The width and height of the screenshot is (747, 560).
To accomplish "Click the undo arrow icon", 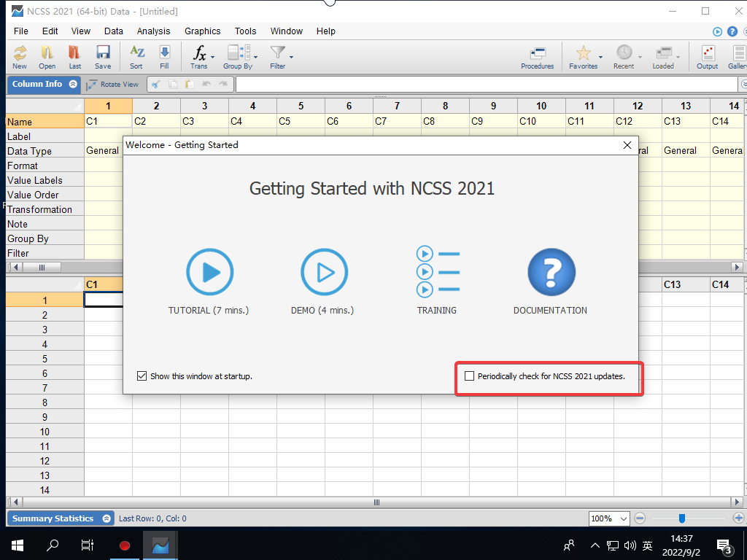I will pos(206,85).
